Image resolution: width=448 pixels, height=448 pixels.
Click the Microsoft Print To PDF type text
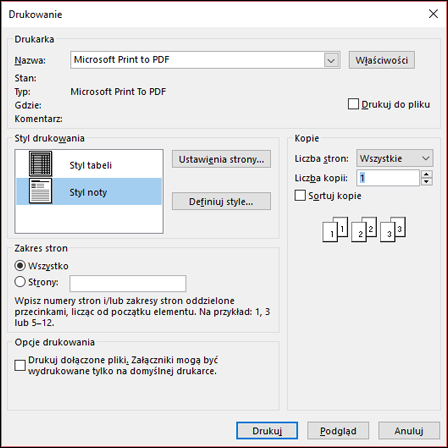point(118,92)
